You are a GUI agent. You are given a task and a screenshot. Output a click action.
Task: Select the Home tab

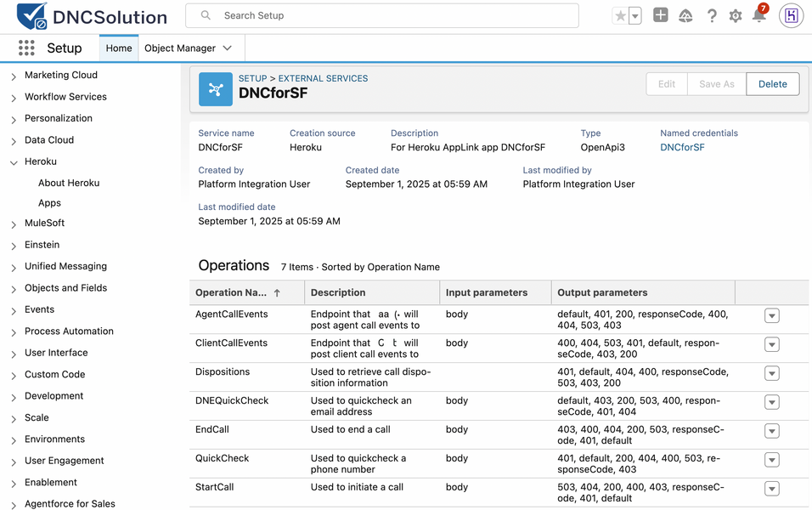pos(119,48)
